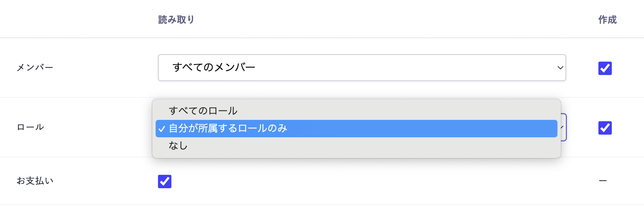Screen dimensions: 644x217
Task: Click the メンバー row label
Action: [x=35, y=68]
